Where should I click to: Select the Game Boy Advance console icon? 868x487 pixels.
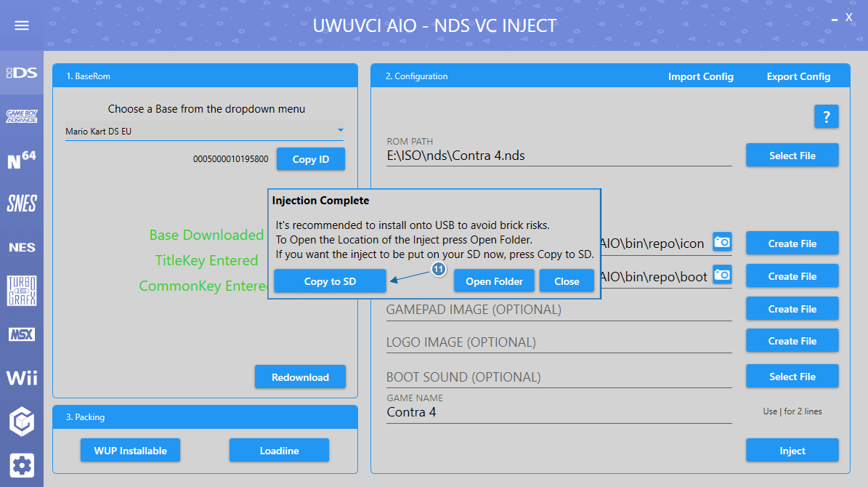coord(22,116)
